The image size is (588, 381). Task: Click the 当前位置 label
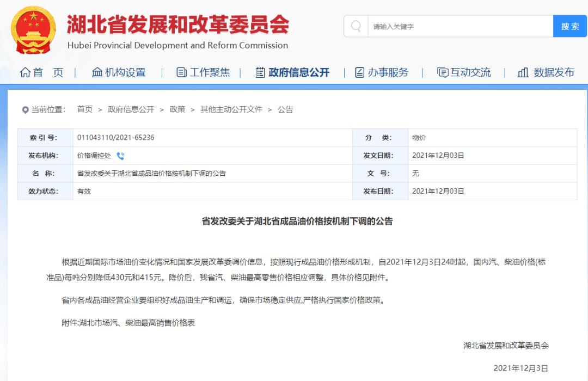click(x=48, y=109)
